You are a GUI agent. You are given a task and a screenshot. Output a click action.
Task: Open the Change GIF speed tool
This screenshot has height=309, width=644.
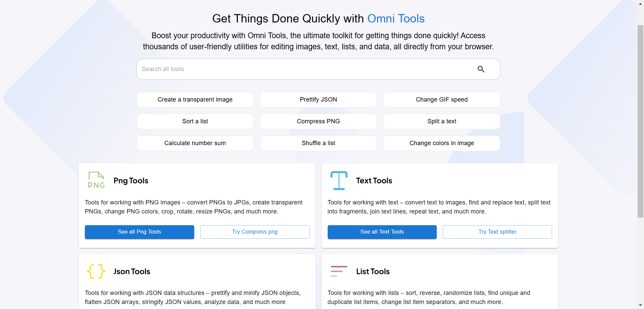click(x=441, y=100)
